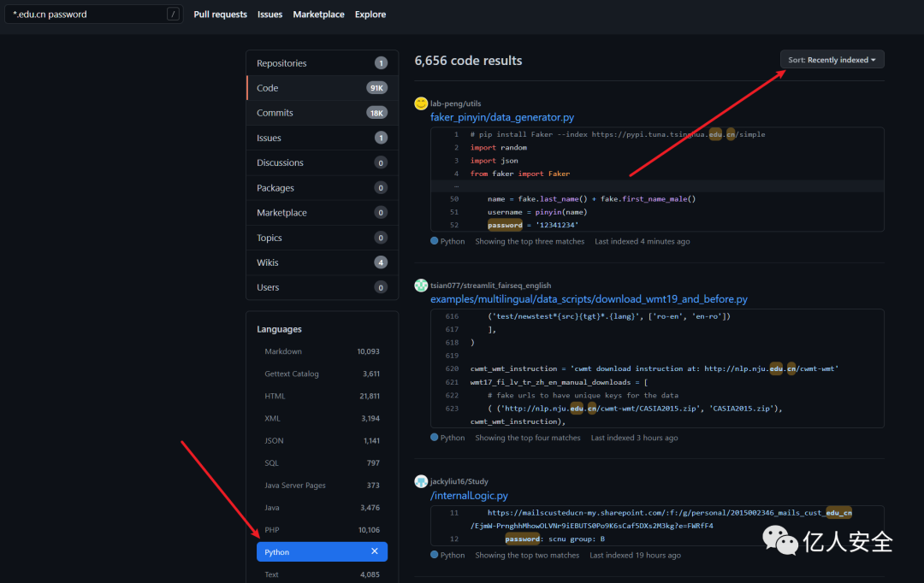Filter results by Text language
The width and height of the screenshot is (924, 583).
(322, 574)
